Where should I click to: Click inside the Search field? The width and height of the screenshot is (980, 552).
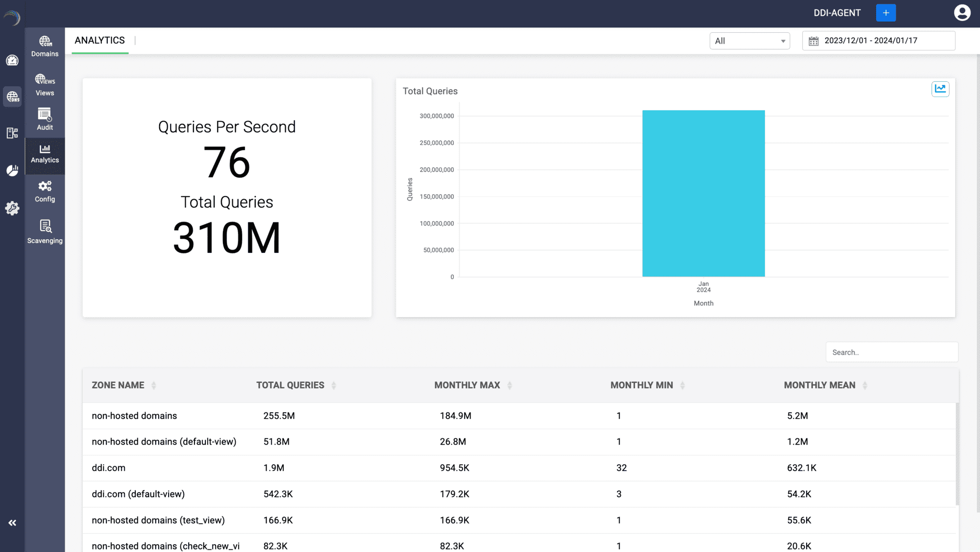click(x=891, y=352)
